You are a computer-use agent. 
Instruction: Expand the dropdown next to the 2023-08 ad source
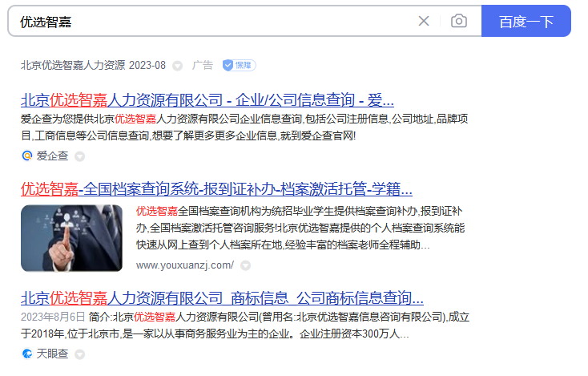coord(177,66)
